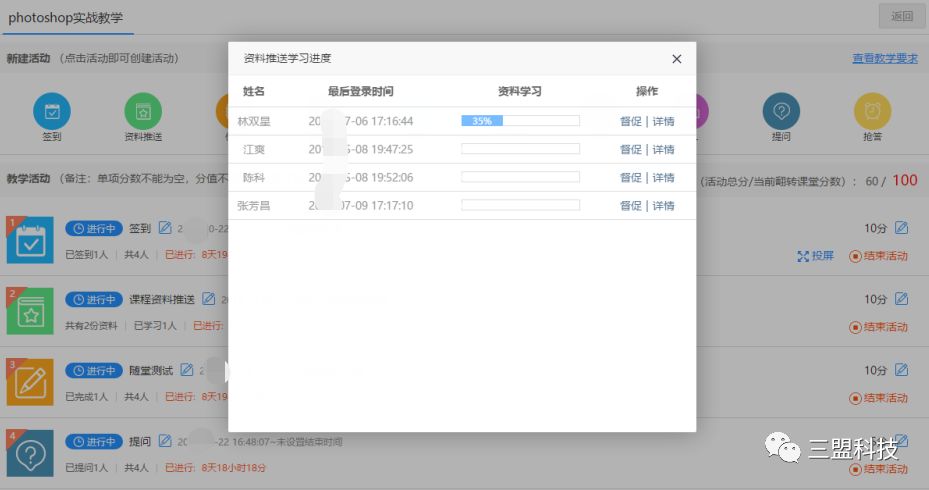Click the 进行中 badge of 随堂测试

[x=94, y=370]
